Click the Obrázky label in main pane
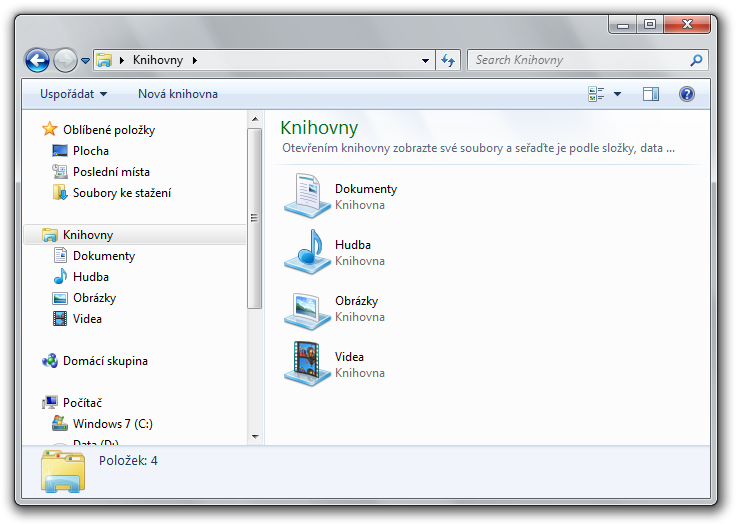 (356, 301)
